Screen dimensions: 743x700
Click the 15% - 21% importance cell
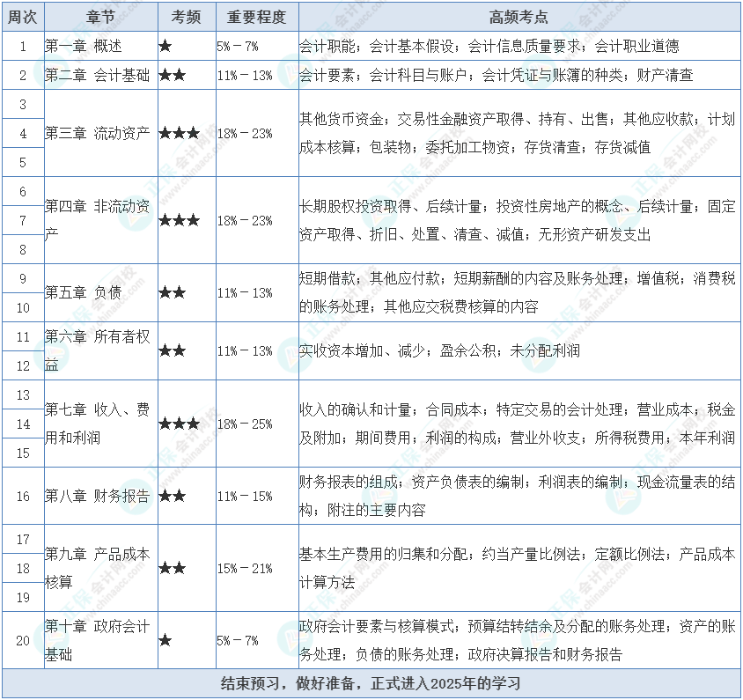click(245, 568)
